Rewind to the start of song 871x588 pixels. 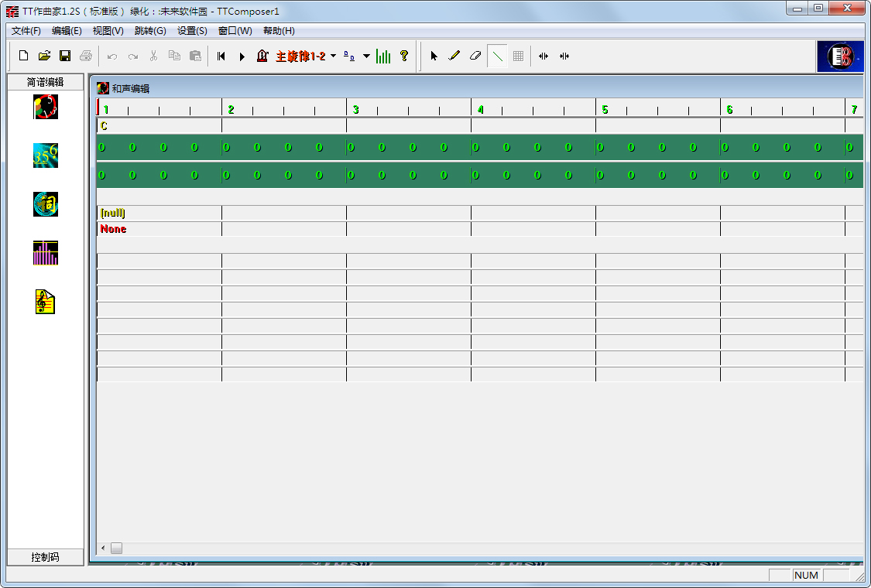(x=221, y=56)
